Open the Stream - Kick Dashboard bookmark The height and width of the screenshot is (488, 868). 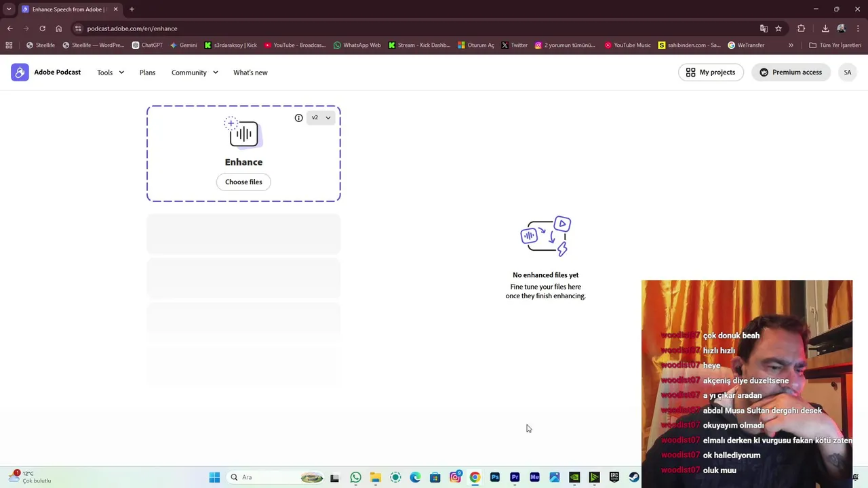tap(419, 45)
